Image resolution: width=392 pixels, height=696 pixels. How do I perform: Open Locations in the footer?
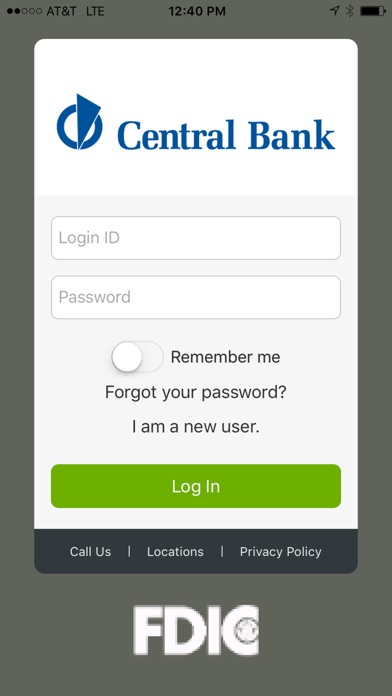coord(175,552)
